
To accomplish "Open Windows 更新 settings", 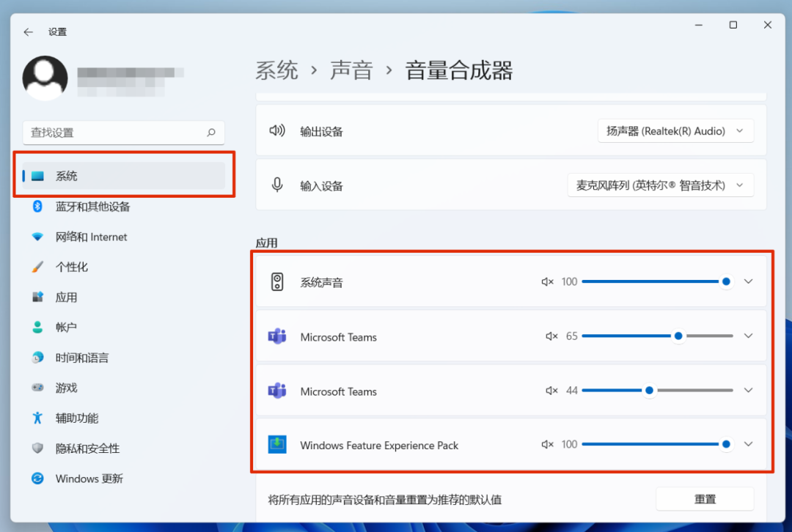I will (x=124, y=479).
